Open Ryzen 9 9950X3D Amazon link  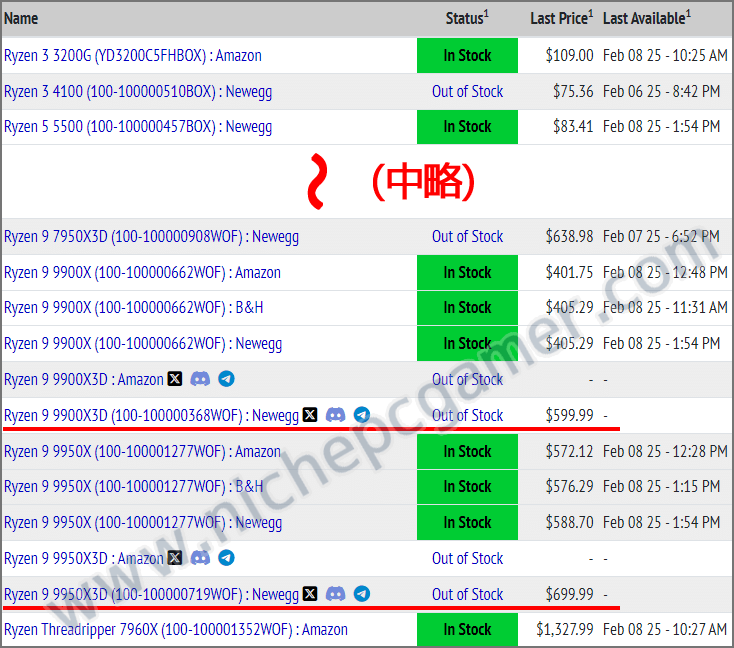click(x=84, y=558)
